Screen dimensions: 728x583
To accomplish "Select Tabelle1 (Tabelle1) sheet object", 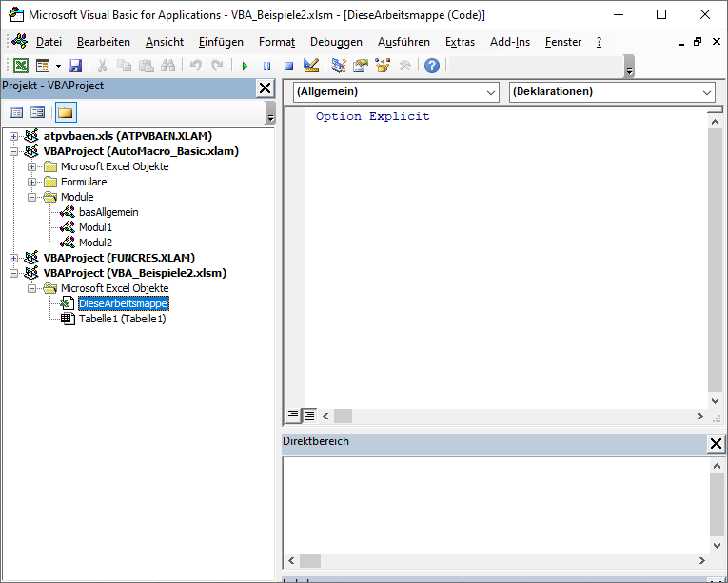I will [x=122, y=319].
